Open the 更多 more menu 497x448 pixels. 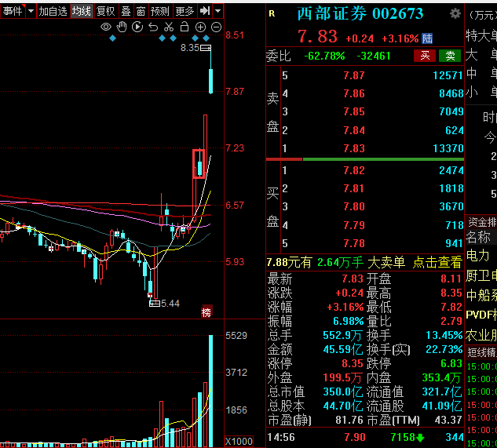(185, 11)
